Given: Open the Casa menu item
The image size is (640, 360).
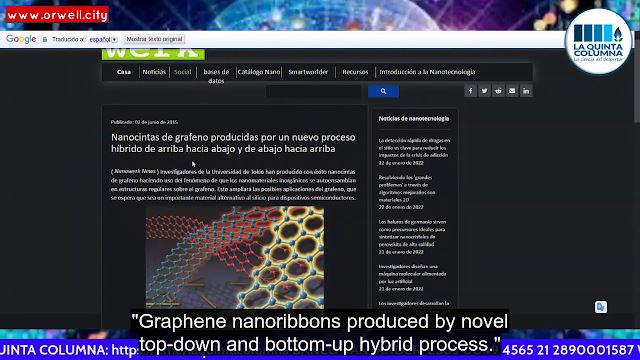Looking at the screenshot, I should coord(124,72).
